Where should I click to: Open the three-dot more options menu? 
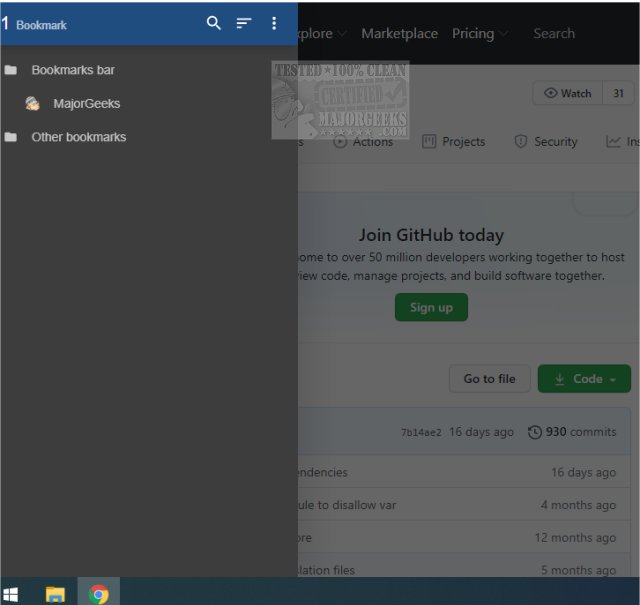pos(274,23)
